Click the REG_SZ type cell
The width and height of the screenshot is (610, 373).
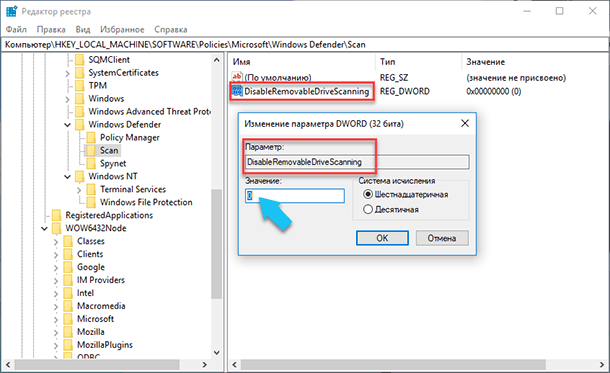click(394, 78)
